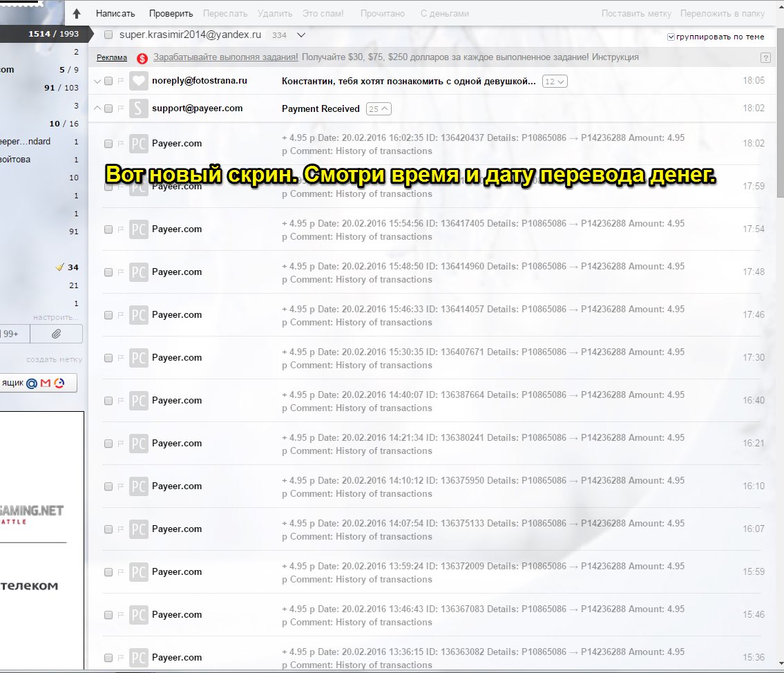
Task: Open dropdown arrow beside account count 334
Action: click(300, 35)
